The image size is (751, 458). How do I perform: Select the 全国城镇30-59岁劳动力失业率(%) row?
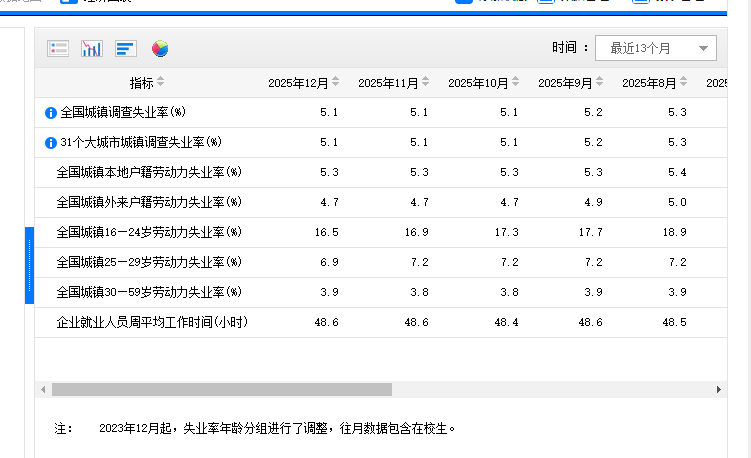coord(381,292)
